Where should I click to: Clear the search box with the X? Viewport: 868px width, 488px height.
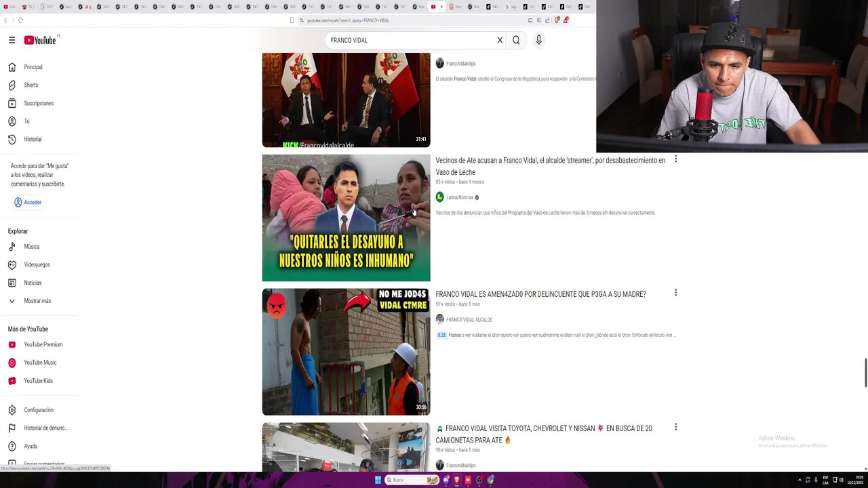pyautogui.click(x=500, y=40)
